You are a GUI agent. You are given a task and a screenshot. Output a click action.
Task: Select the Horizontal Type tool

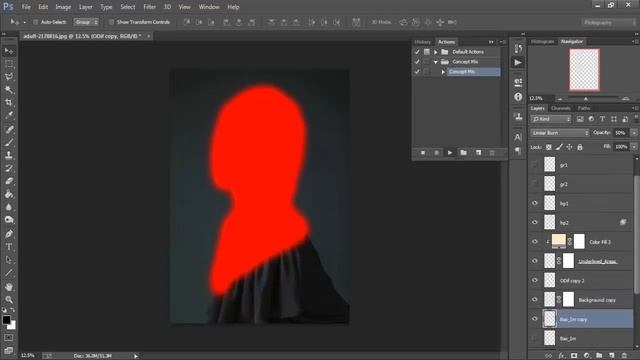[9, 247]
